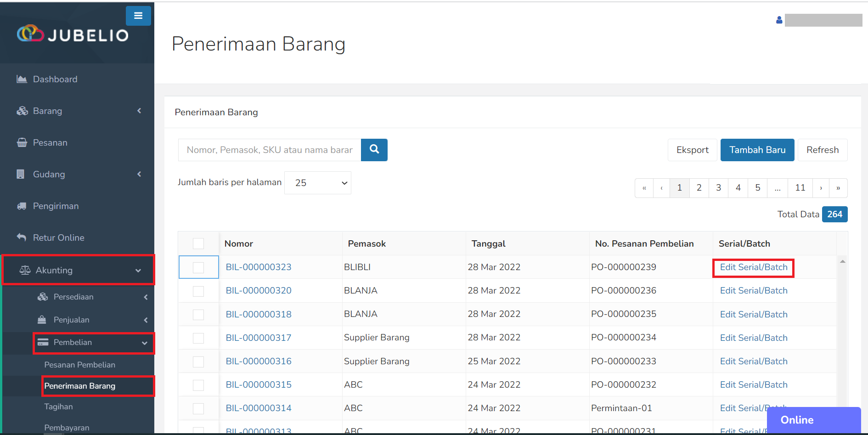Screen dimensions: 868x435
Task: Click the Gudang building icon
Action: point(20,174)
